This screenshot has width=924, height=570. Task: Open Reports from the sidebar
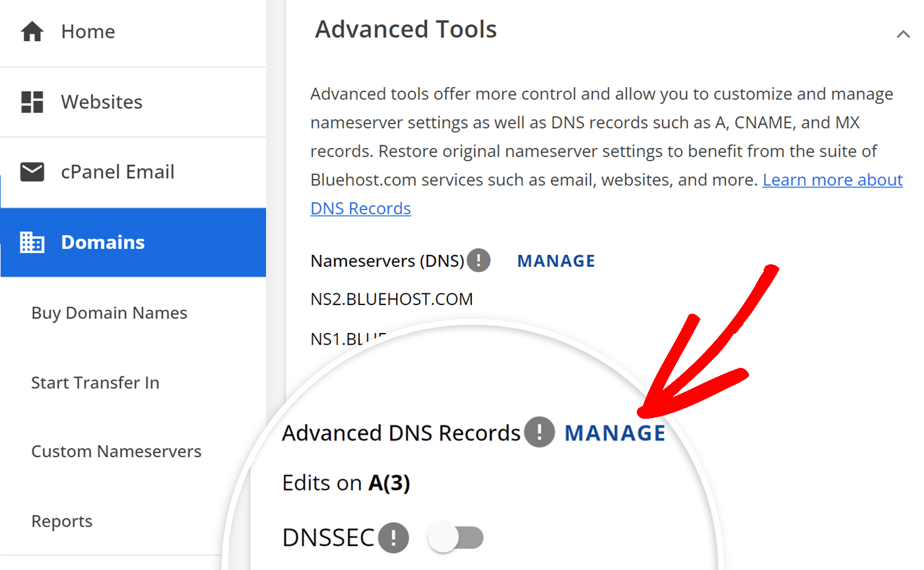pos(62,522)
